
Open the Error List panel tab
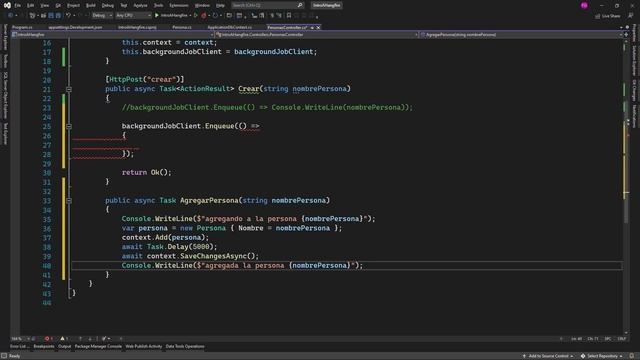[19, 347]
